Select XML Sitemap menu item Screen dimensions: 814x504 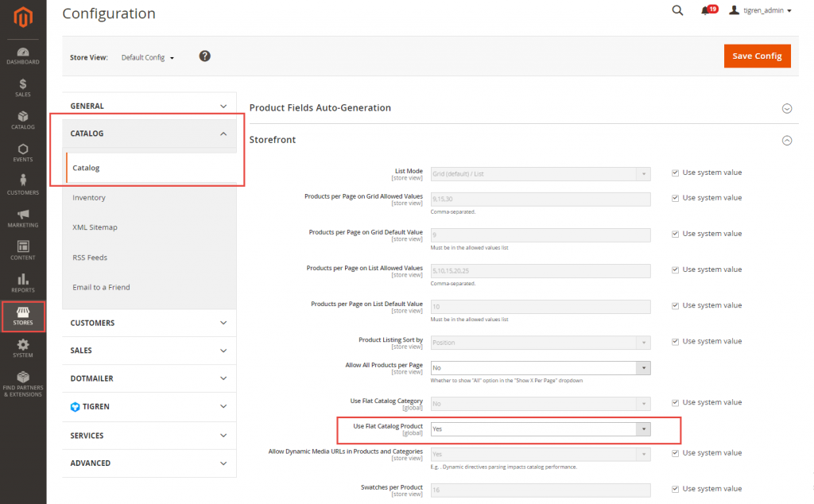tap(95, 227)
